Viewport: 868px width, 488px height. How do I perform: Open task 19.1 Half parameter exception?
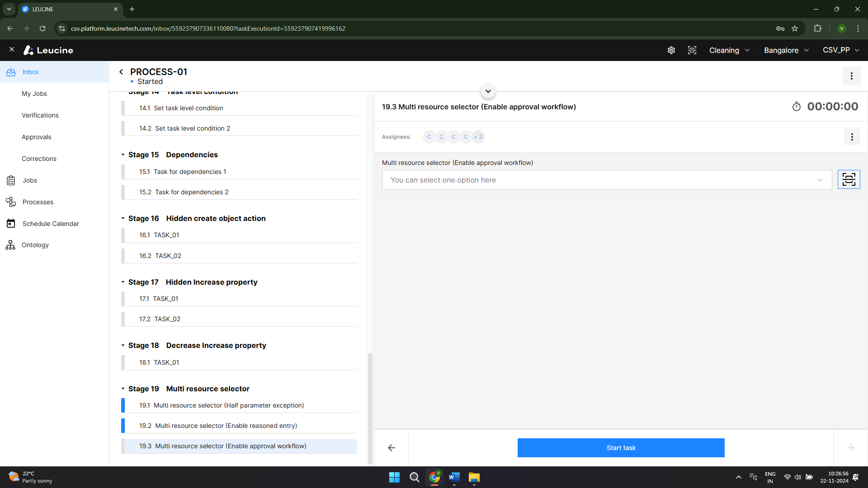coord(221,405)
